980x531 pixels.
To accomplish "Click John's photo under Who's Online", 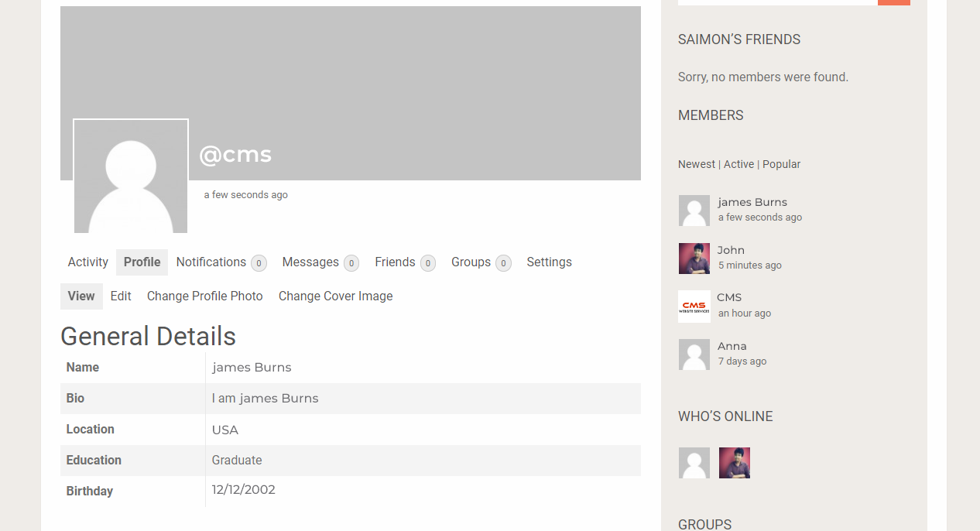I will pos(734,463).
